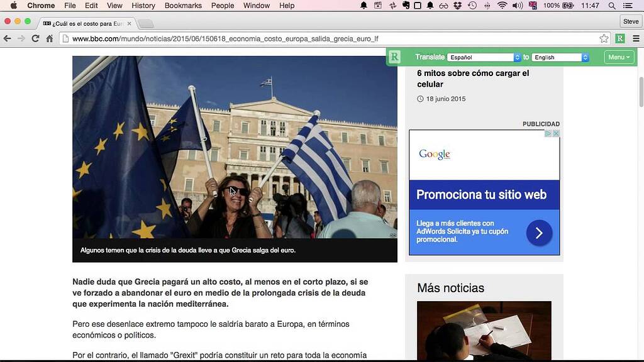Open Chrome hamburger menu
This screenshot has height=362, width=644.
pos(635,39)
